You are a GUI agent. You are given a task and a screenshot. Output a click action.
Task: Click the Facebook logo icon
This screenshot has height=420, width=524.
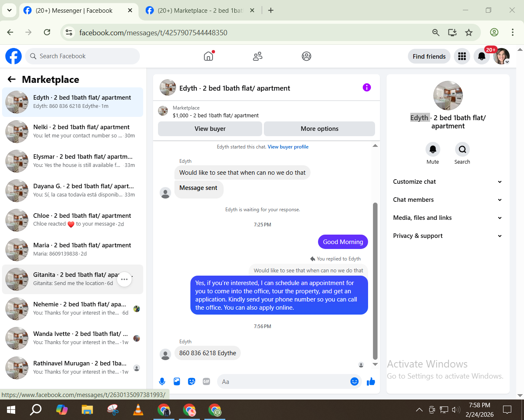point(14,56)
